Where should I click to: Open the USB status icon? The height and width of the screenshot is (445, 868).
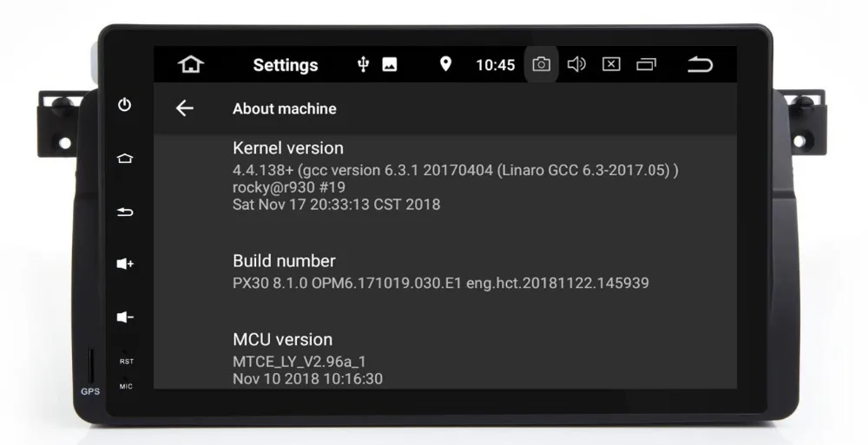363,65
